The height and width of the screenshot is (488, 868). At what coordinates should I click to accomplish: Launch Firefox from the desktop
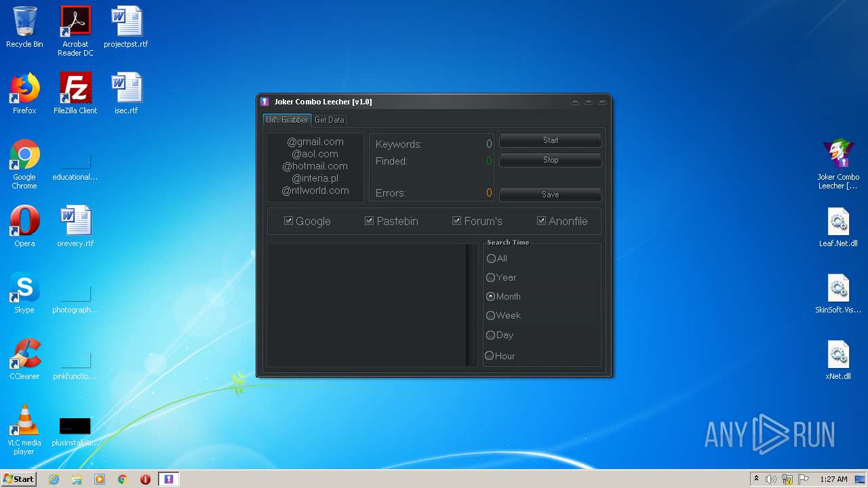tap(24, 94)
